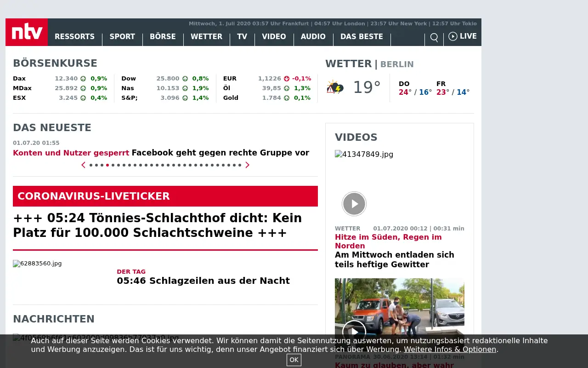Select WETTER in the navigation bar
The width and height of the screenshot is (588, 368).
(206, 37)
